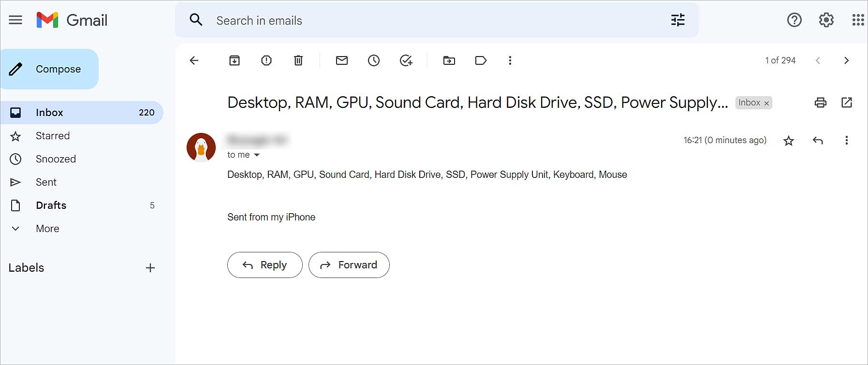This screenshot has height=365, width=868.
Task: Toggle the main menu hamburger
Action: click(x=15, y=20)
